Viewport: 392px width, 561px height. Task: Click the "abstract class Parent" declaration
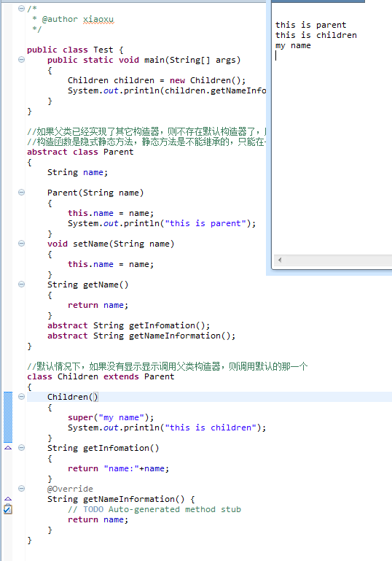coord(80,152)
